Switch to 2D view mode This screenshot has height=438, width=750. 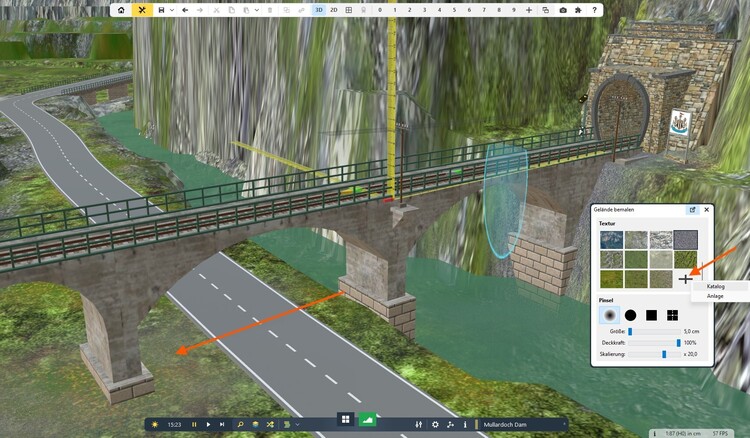coord(333,9)
